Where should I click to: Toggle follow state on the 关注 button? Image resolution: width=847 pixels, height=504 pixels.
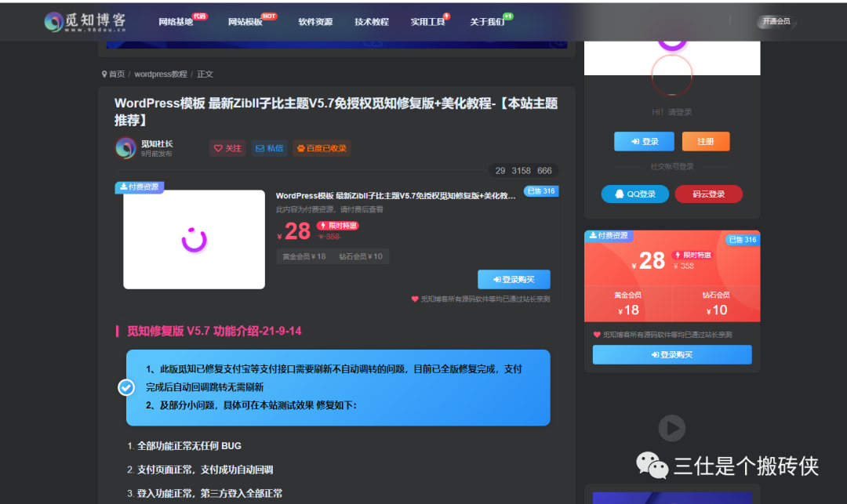click(227, 148)
